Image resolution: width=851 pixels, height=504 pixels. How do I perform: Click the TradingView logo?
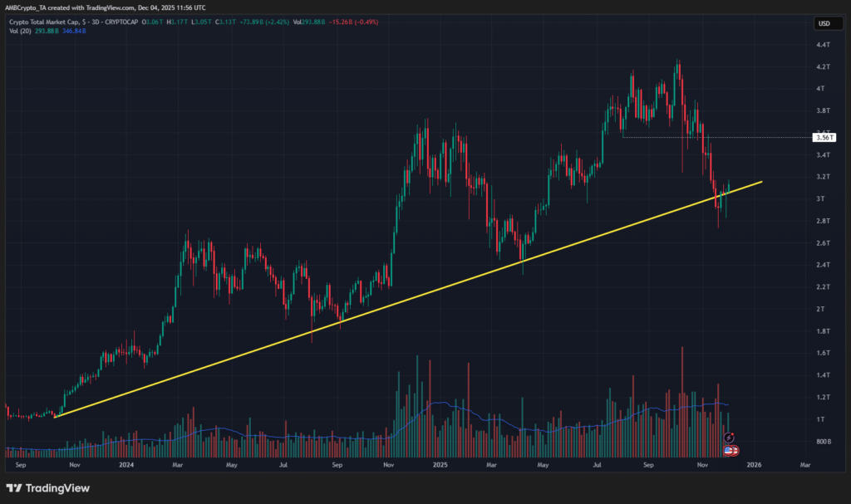pyautogui.click(x=48, y=488)
